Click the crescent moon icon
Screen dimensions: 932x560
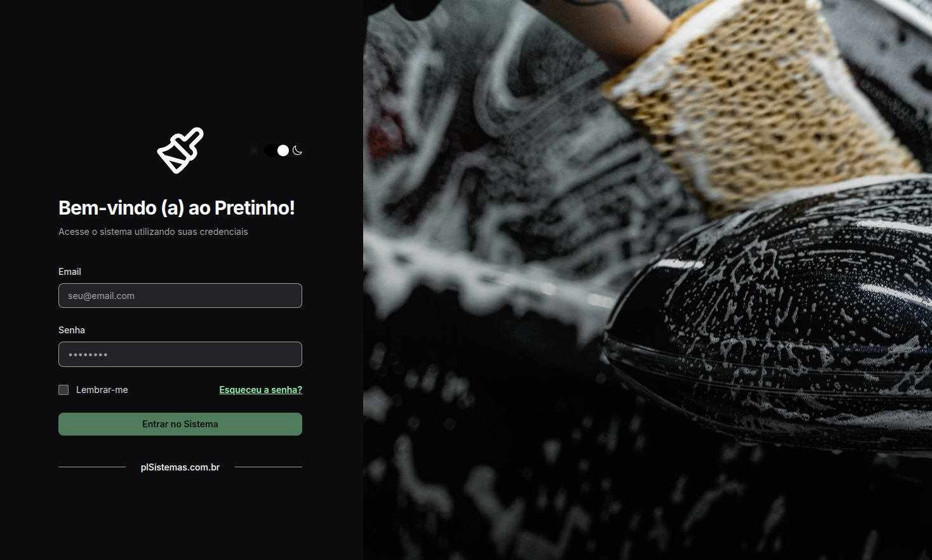coord(297,150)
